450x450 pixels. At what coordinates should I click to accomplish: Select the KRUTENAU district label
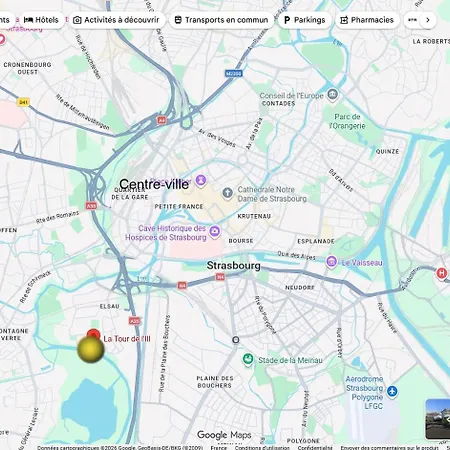click(x=254, y=216)
